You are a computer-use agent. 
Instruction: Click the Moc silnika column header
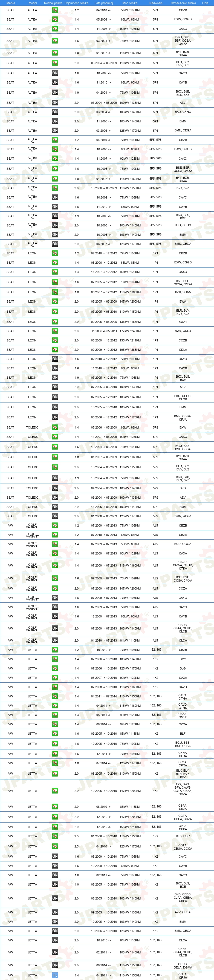(130, 3)
